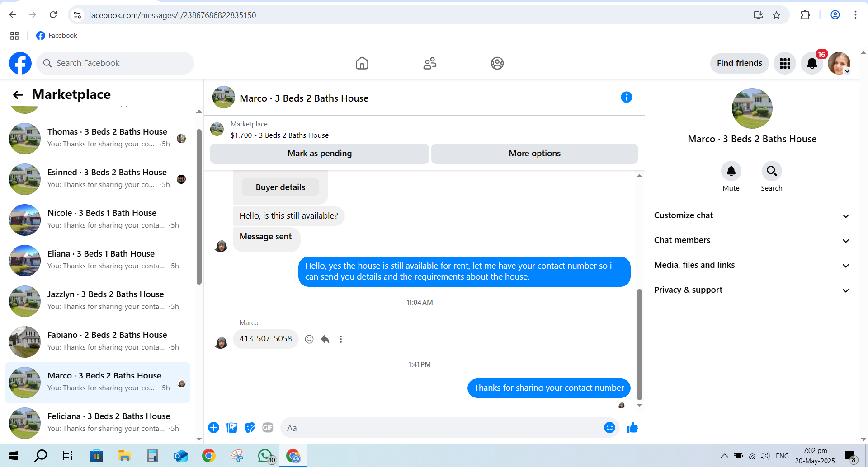
Task: Reload the page in the browser
Action: tap(53, 15)
